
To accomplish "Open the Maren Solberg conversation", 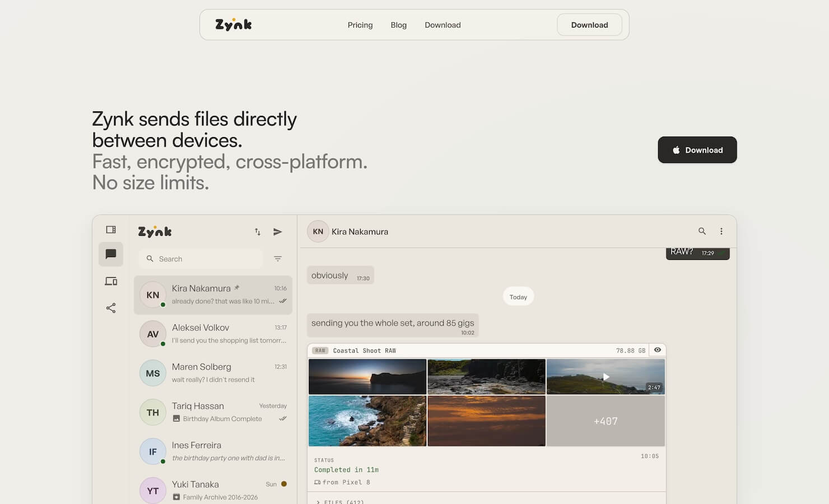I will pos(213,373).
